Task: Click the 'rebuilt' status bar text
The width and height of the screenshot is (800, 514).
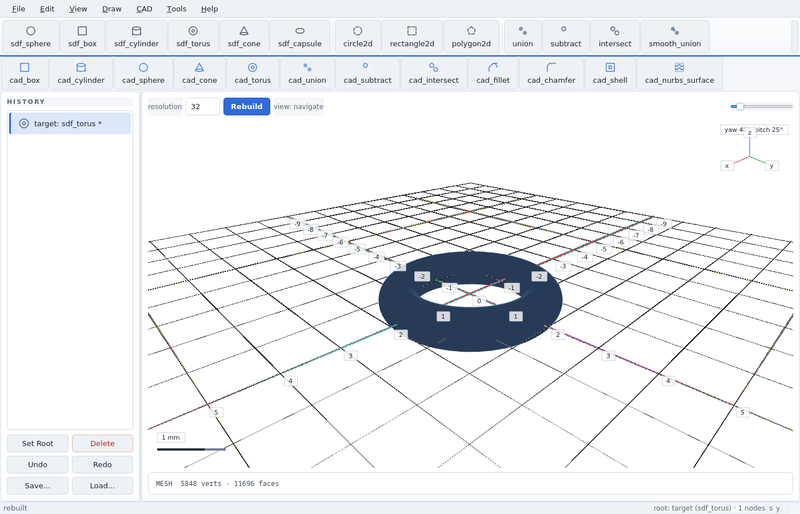Action: click(15, 508)
